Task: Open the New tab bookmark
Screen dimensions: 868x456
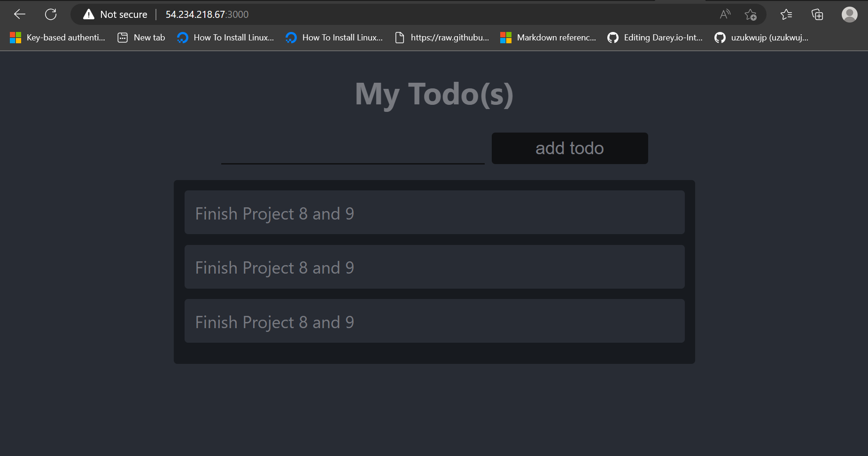Action: 141,37
